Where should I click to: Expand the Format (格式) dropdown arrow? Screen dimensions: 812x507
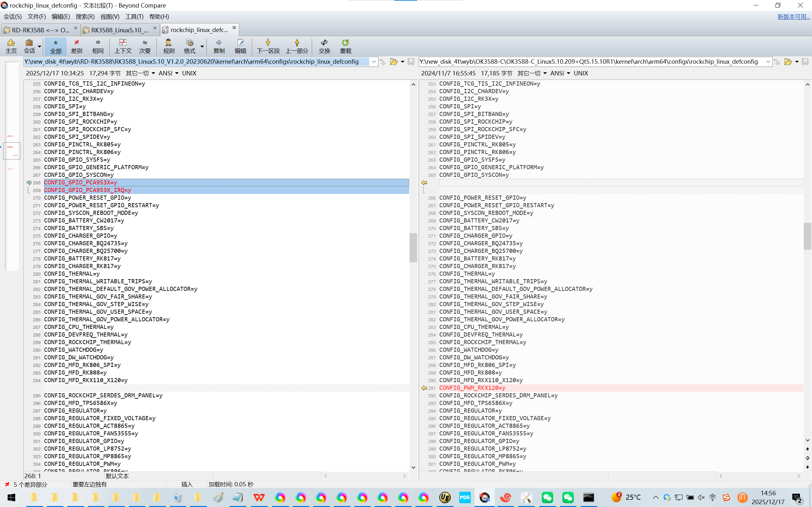pos(202,46)
